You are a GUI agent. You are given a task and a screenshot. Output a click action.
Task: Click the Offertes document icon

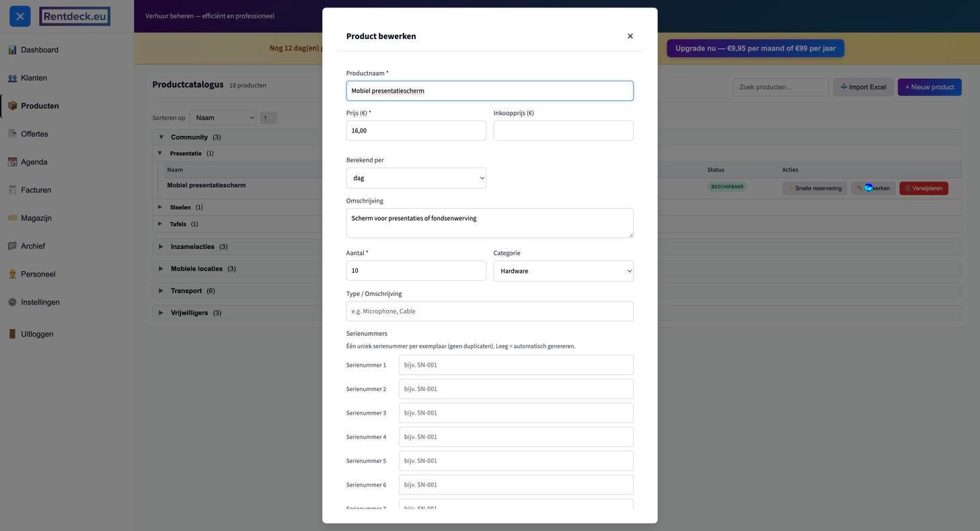tap(12, 134)
